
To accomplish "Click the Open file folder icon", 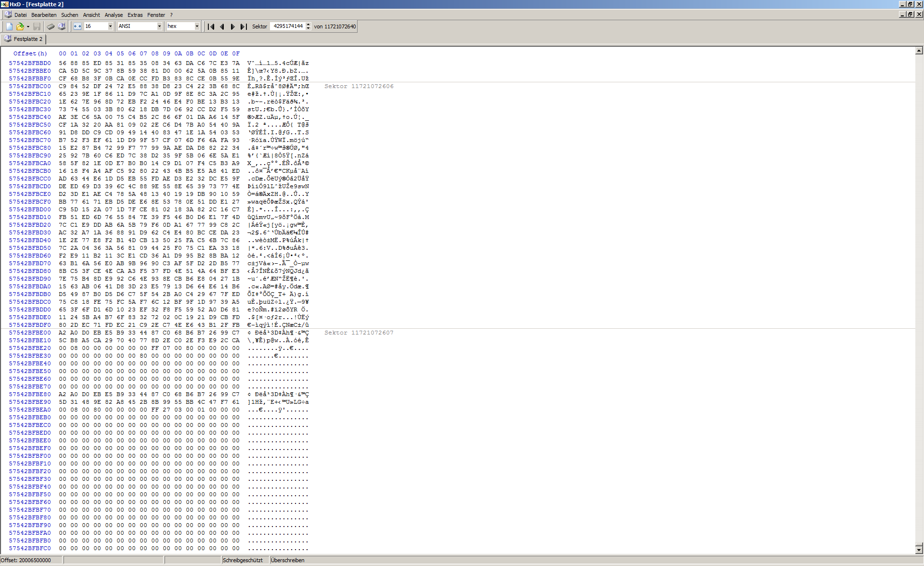I will tap(20, 26).
